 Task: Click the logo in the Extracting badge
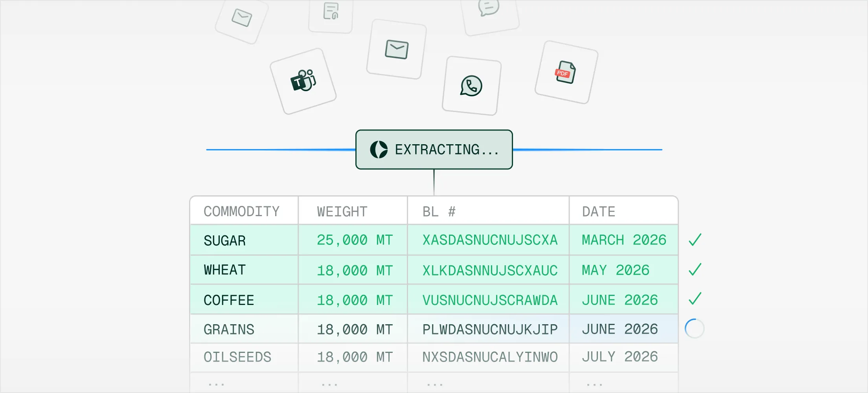(x=379, y=150)
